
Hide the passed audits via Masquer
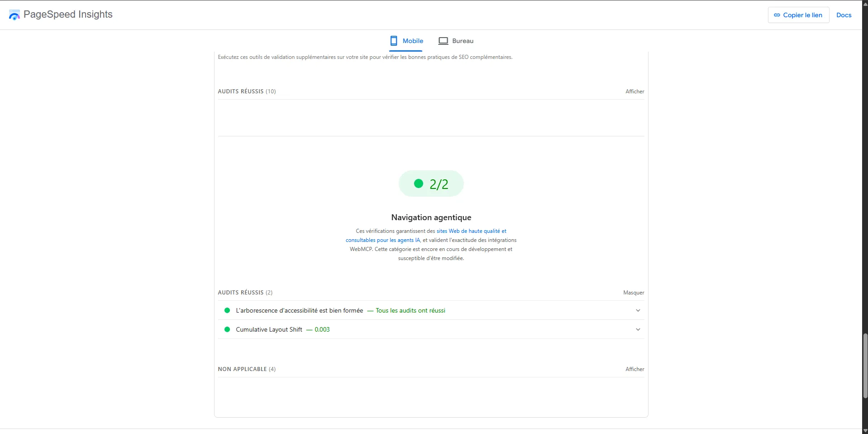click(x=634, y=293)
